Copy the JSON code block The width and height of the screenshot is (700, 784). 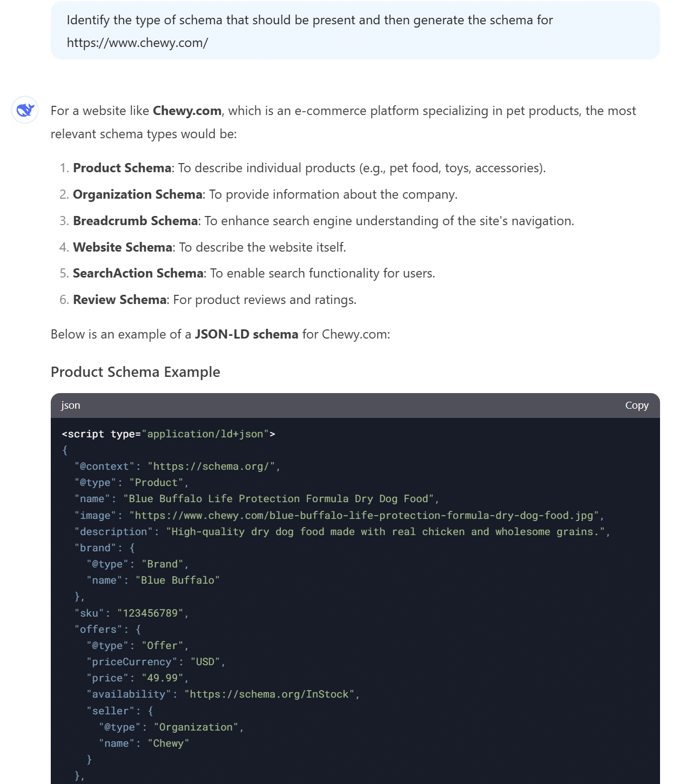637,405
